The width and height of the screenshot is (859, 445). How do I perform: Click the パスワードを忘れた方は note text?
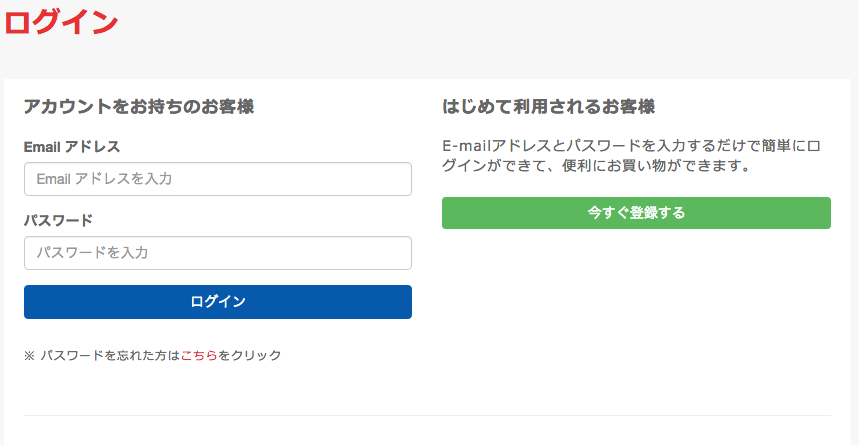(110, 355)
